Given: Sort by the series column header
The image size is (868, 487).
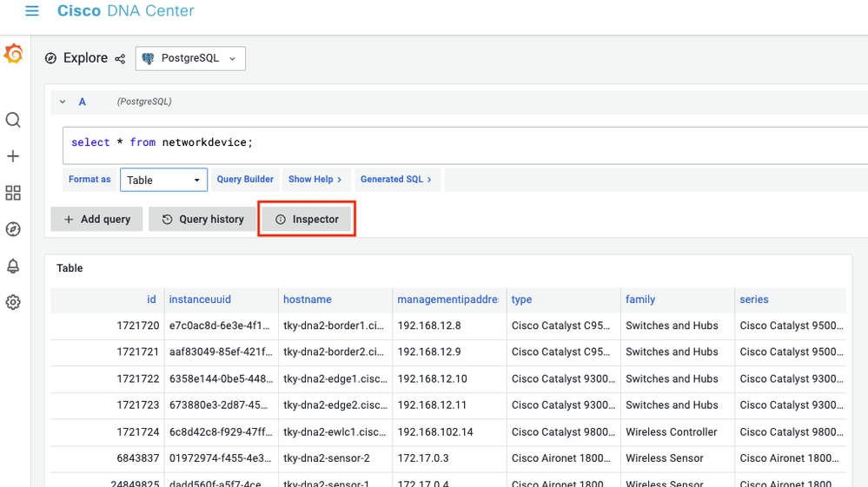Looking at the screenshot, I should (754, 299).
